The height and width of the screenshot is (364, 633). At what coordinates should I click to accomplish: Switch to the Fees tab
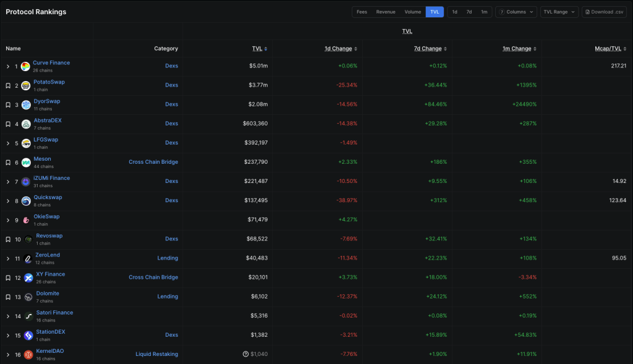[x=362, y=11]
